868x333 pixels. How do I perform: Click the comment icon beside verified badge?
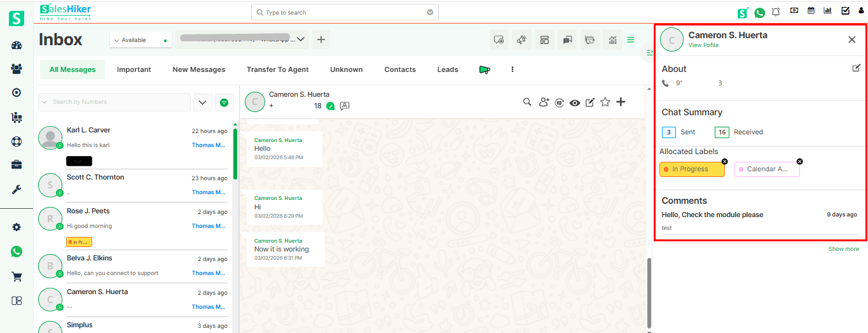pyautogui.click(x=345, y=106)
